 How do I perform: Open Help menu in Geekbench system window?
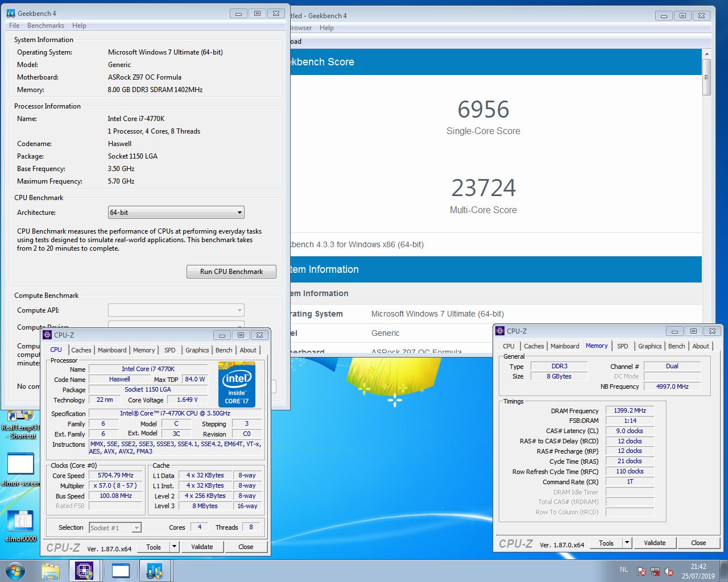[79, 26]
